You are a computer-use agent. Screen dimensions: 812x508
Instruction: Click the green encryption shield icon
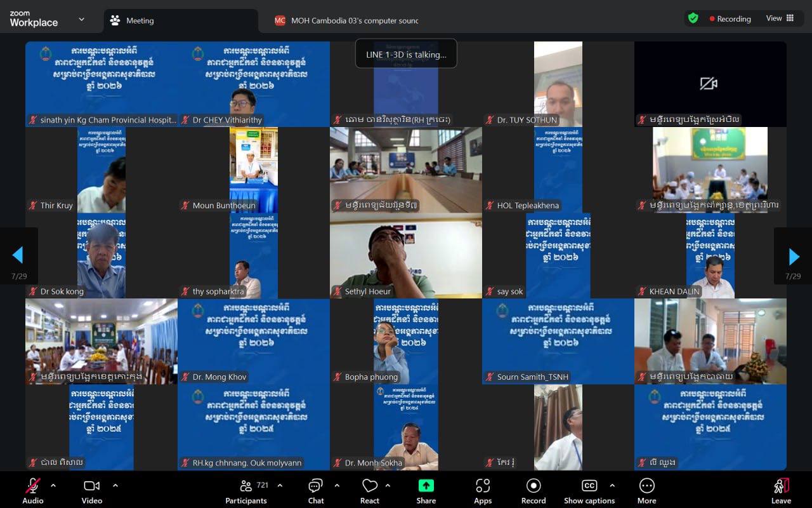pyautogui.click(x=693, y=18)
